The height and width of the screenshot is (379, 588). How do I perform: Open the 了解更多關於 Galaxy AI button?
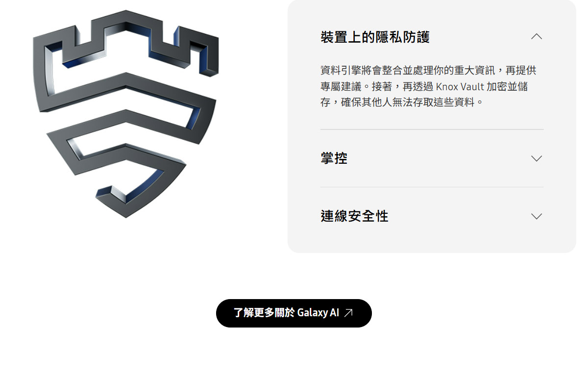pos(294,313)
